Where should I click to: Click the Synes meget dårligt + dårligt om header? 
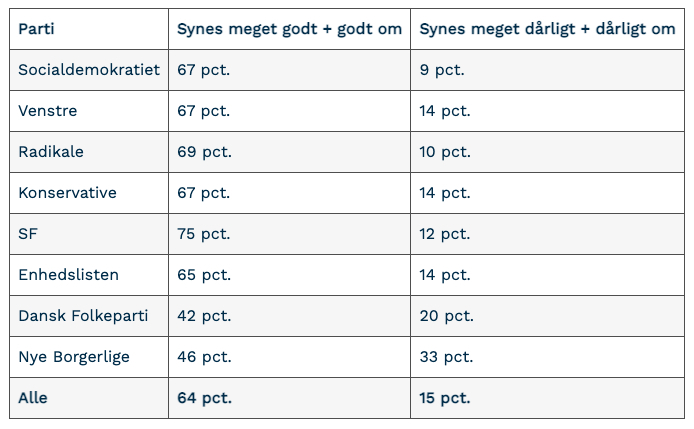547,29
